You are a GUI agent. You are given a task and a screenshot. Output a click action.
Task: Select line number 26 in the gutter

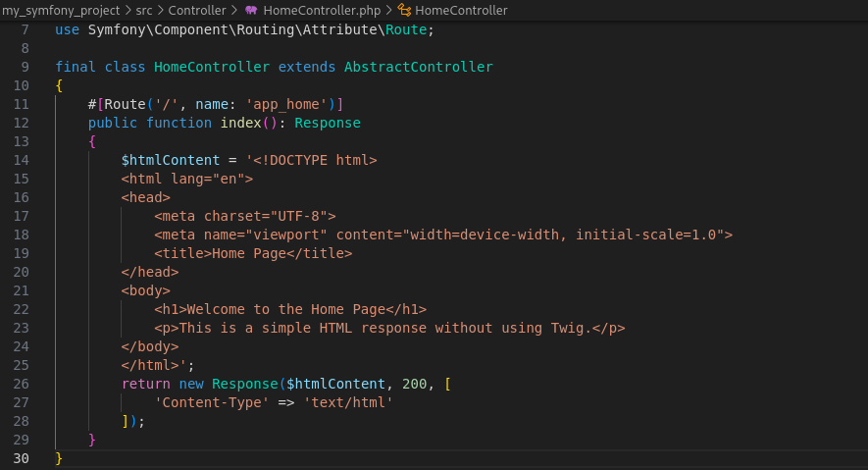tap(22, 384)
